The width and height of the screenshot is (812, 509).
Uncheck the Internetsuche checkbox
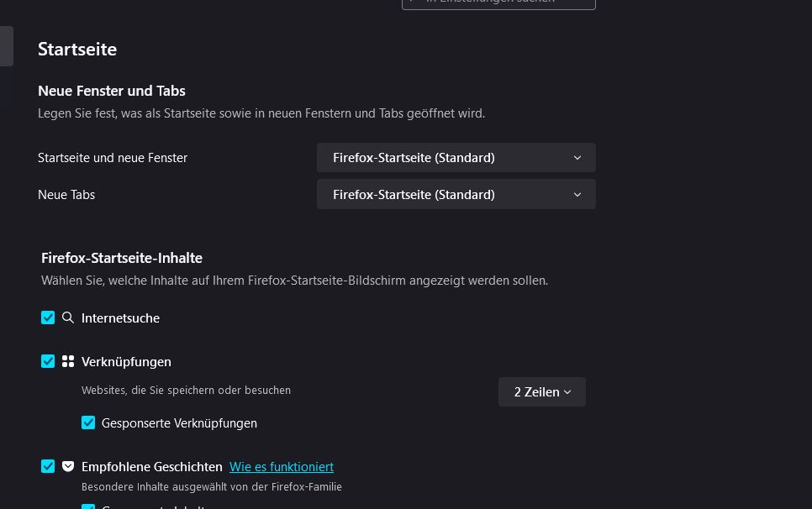[48, 317]
